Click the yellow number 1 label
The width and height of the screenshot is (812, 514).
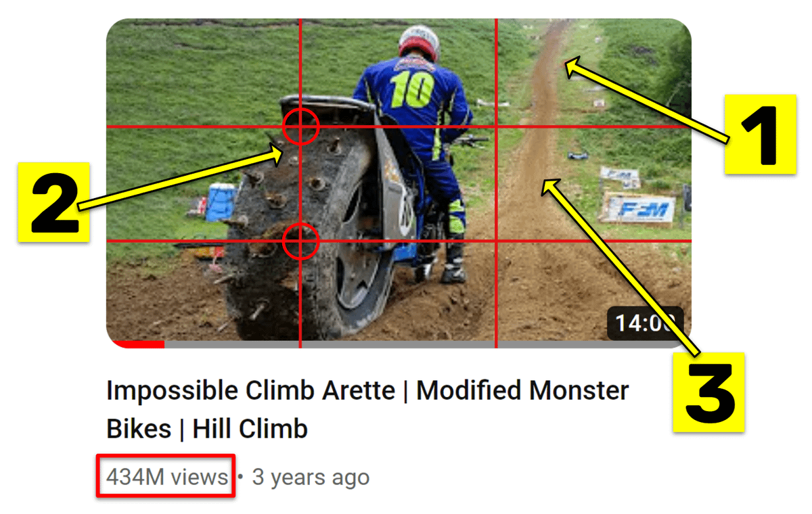click(760, 134)
